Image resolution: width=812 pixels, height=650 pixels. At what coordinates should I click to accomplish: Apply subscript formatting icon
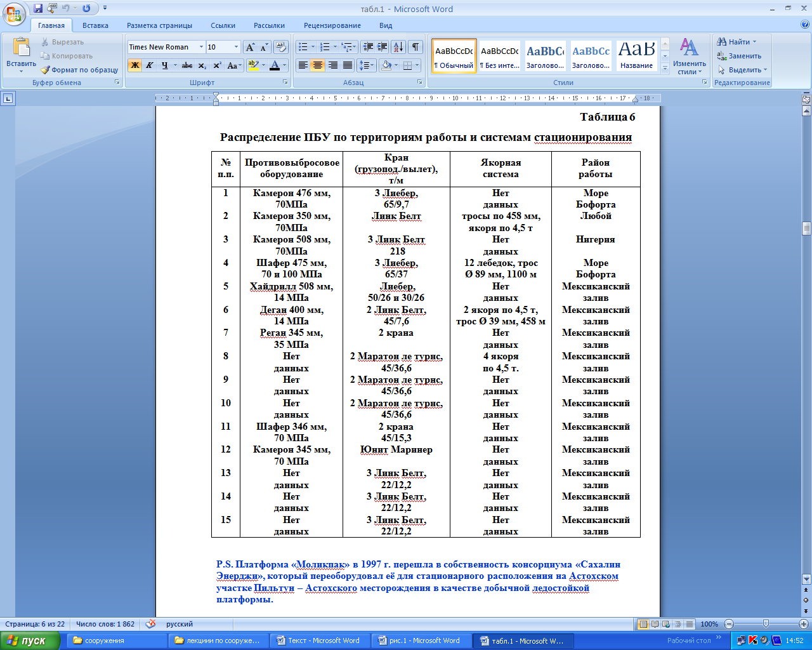202,65
